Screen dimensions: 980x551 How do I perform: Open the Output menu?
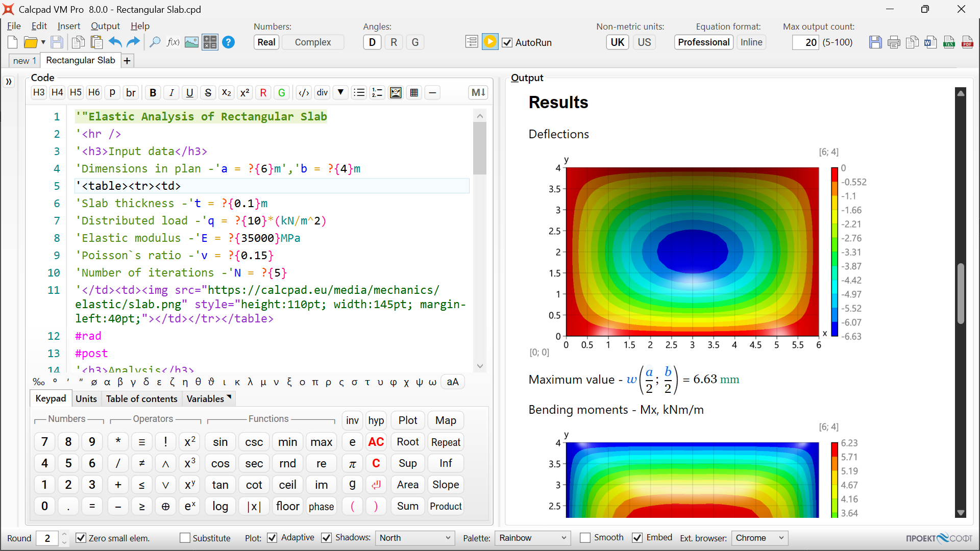[105, 26]
